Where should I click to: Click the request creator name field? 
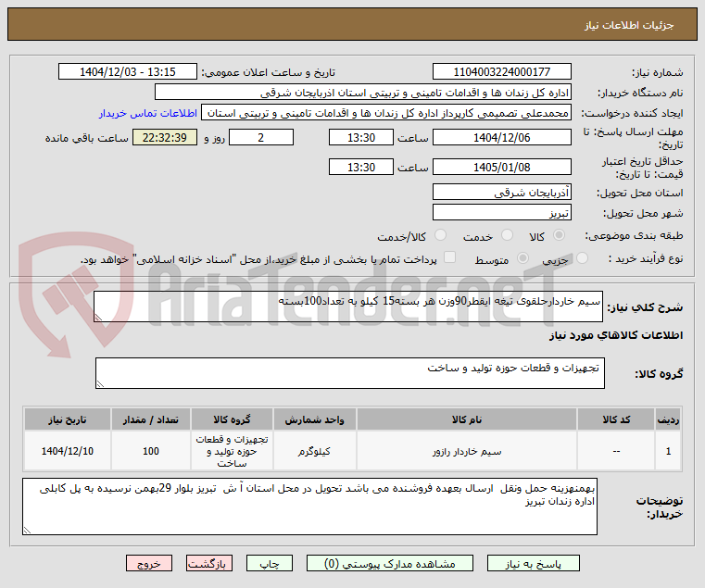386,113
